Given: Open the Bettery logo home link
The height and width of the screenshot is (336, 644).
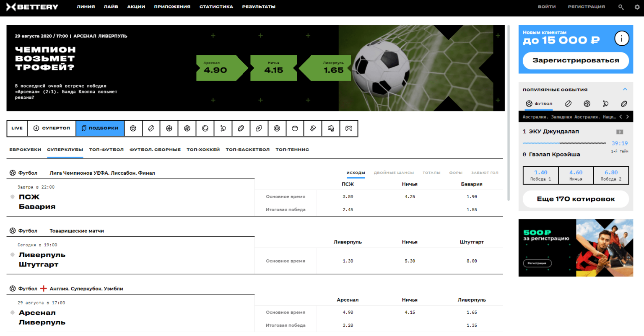Looking at the screenshot, I should pyautogui.click(x=32, y=7).
